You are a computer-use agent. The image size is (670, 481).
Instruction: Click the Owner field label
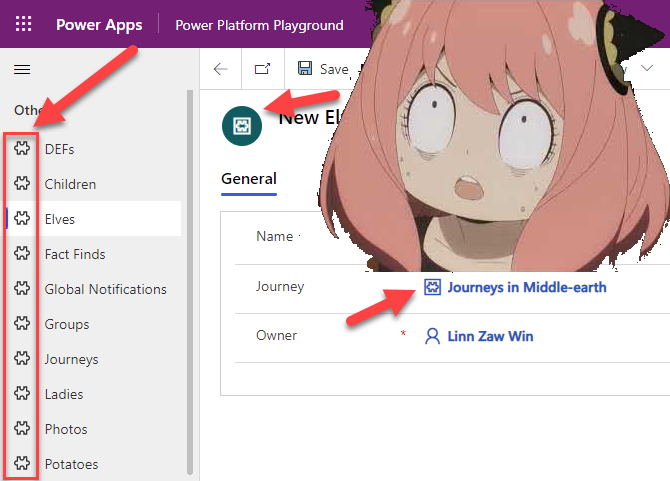276,336
